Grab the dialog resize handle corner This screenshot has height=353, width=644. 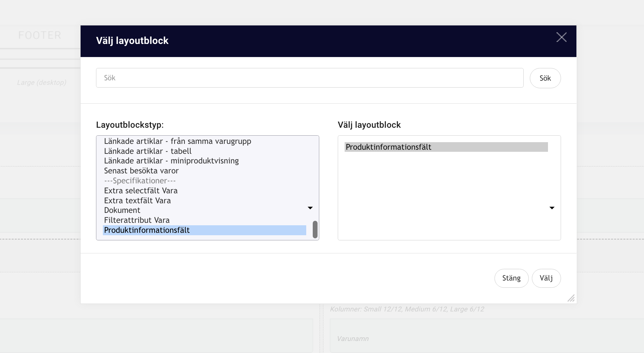pyautogui.click(x=571, y=298)
